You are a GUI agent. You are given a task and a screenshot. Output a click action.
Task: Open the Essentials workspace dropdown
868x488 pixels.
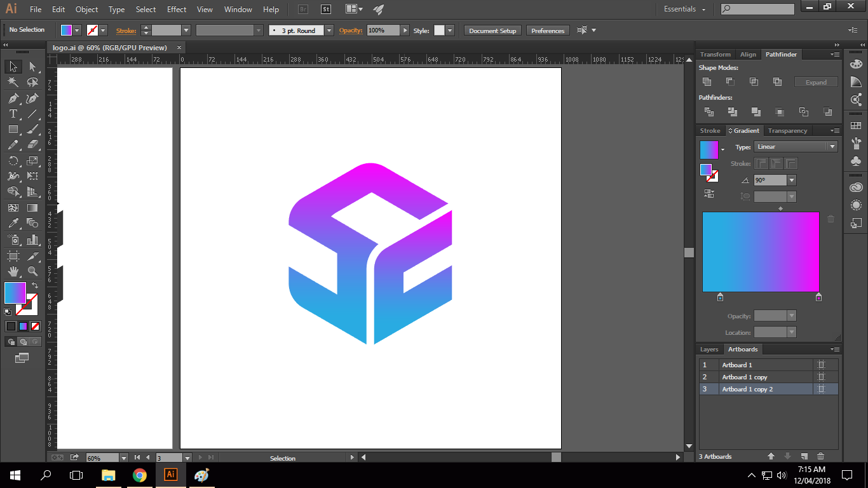[x=685, y=10]
